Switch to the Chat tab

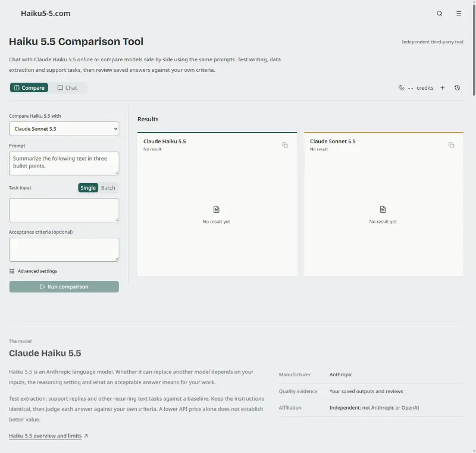(67, 87)
